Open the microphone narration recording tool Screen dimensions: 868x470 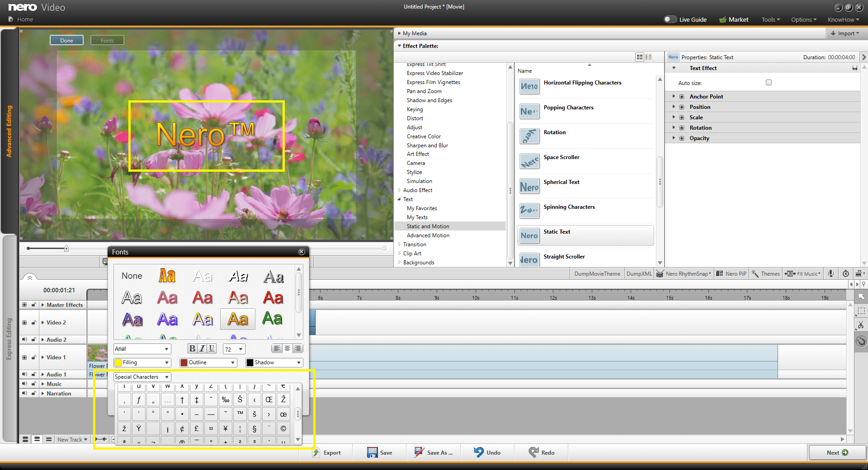(x=831, y=273)
